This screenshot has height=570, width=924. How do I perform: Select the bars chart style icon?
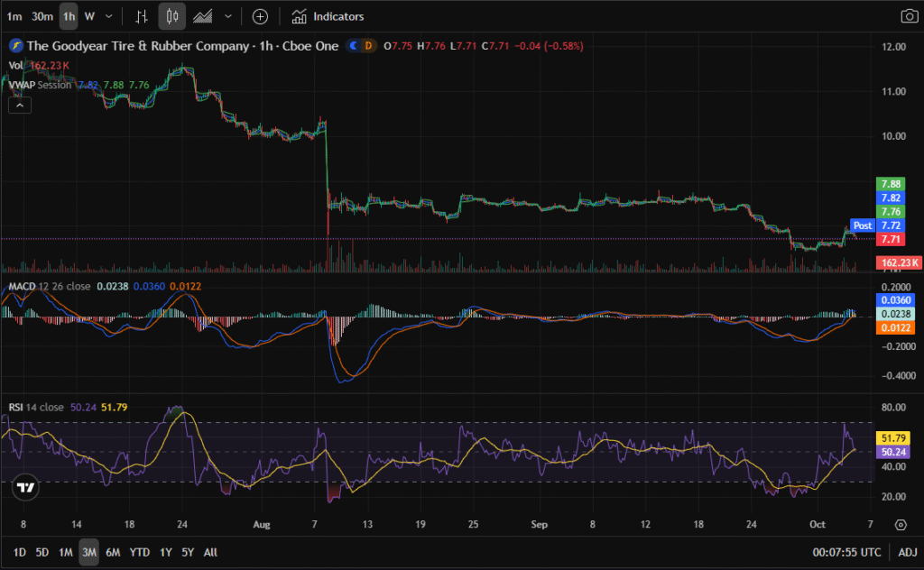[x=142, y=16]
